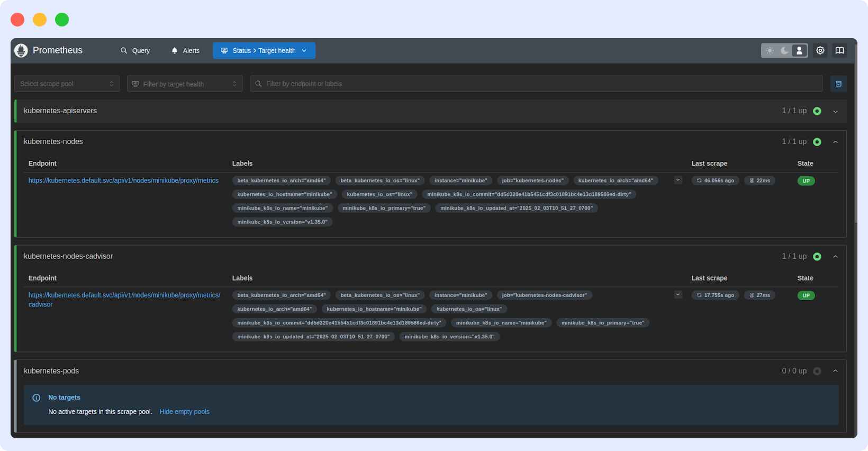Open the Select scrape pool dropdown

(x=67, y=84)
